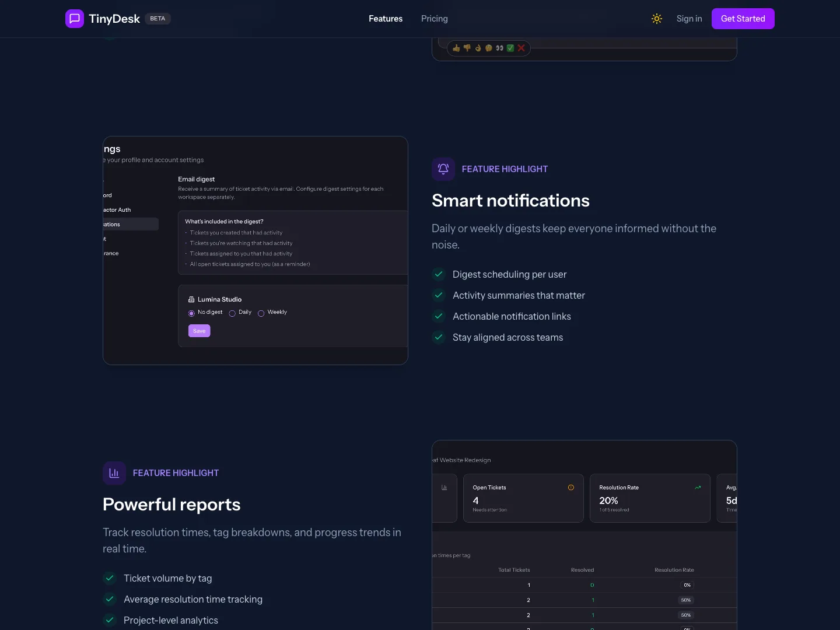Image resolution: width=840 pixels, height=630 pixels.
Task: Click the green checkmark emoji reaction
Action: pyautogui.click(x=510, y=48)
